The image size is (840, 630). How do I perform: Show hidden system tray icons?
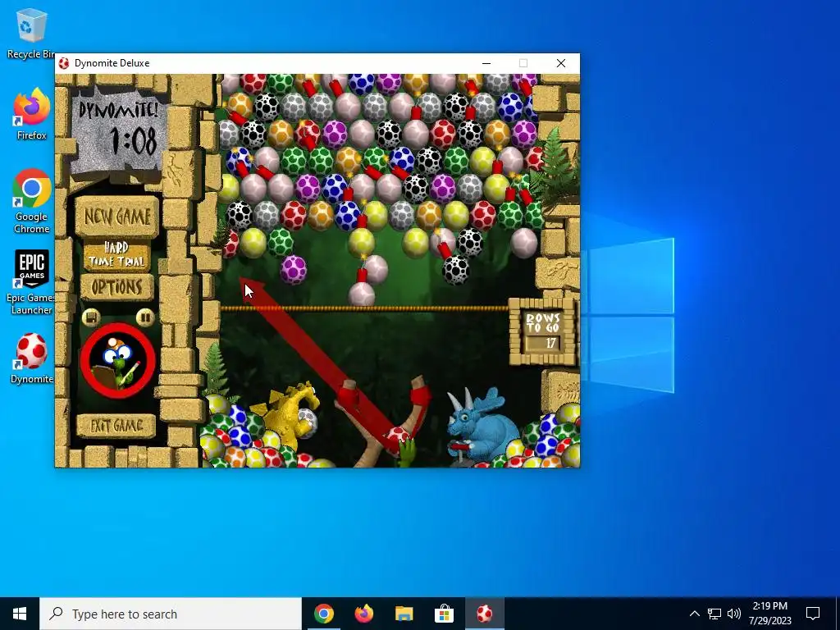click(x=694, y=614)
